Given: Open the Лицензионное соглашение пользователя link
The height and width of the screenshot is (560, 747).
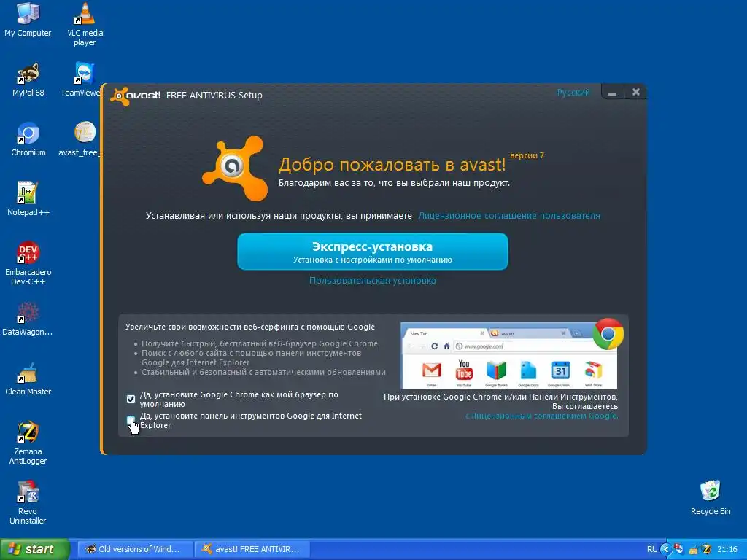Looking at the screenshot, I should click(508, 216).
